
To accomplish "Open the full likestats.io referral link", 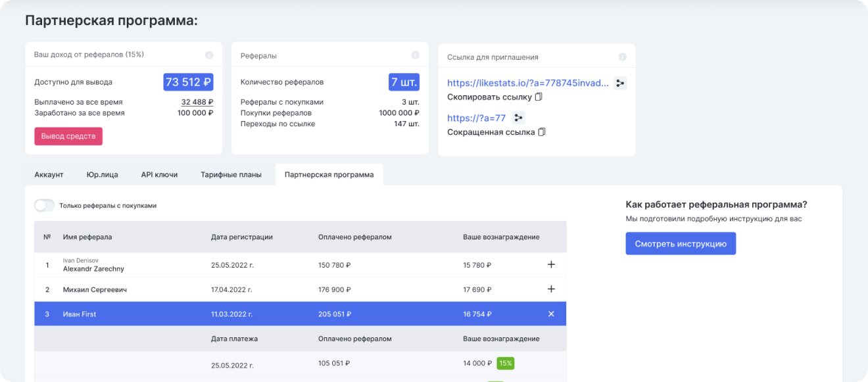I will [528, 83].
